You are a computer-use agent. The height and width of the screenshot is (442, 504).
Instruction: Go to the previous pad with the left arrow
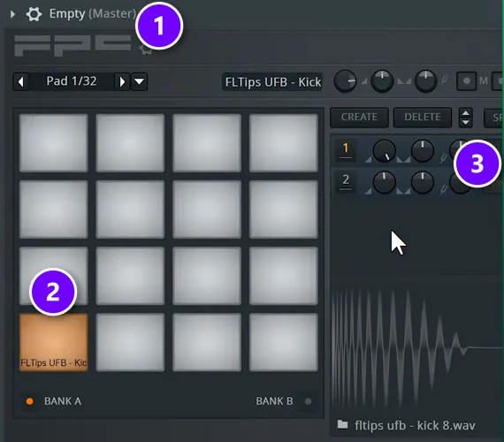pos(21,81)
